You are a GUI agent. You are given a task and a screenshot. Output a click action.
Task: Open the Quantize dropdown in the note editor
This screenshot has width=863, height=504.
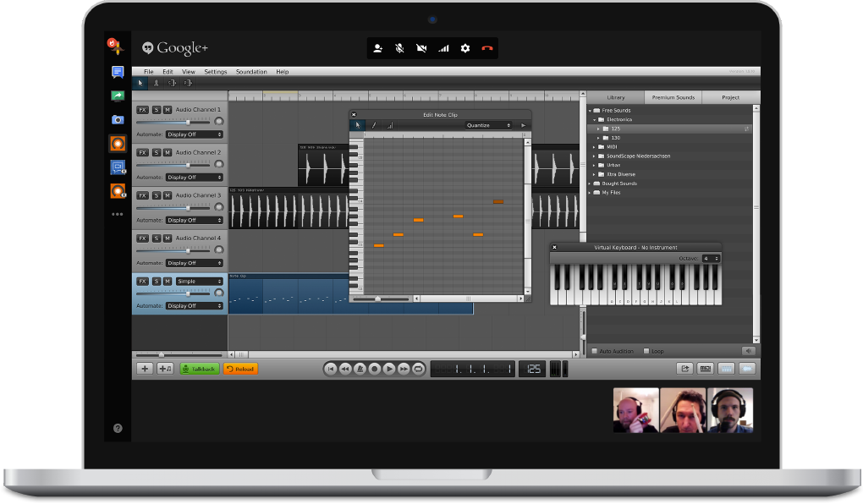tap(490, 124)
